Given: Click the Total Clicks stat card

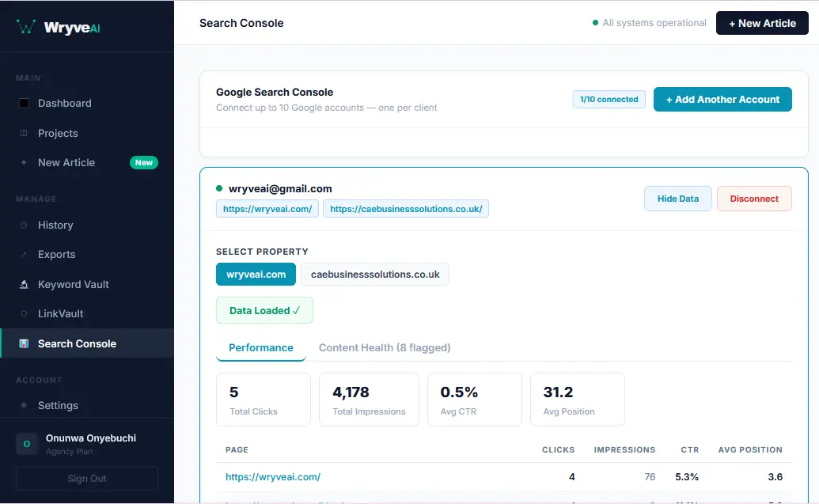Looking at the screenshot, I should pos(264,400).
